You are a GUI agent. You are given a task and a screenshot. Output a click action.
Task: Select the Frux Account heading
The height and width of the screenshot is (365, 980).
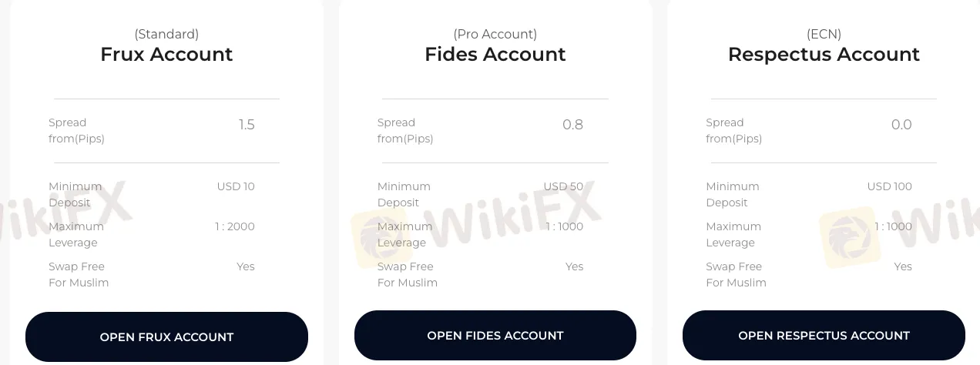[x=166, y=55]
